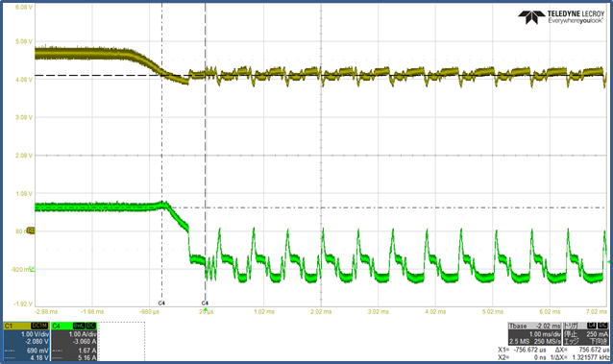Click the green trigger level arrow on right edge
The height and width of the screenshot is (364, 613).
coord(609,262)
